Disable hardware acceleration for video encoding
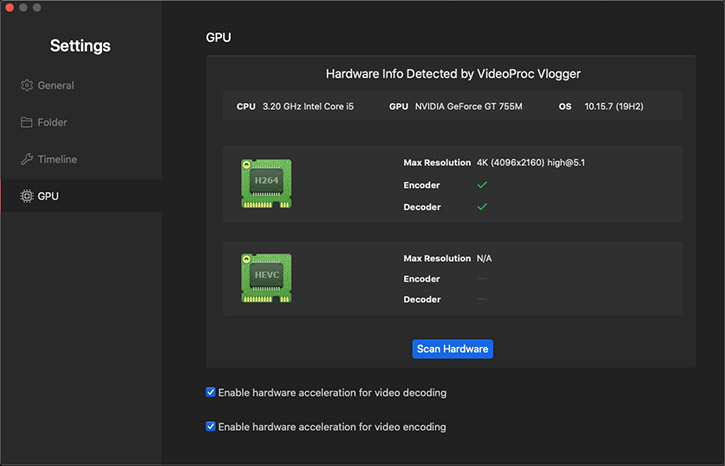Screen dimensions: 725x466 point(211,427)
